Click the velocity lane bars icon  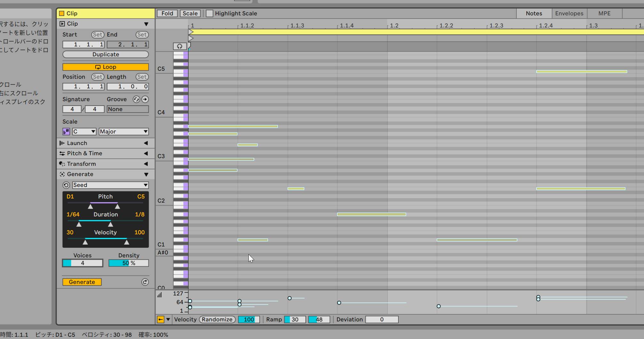pyautogui.click(x=160, y=295)
